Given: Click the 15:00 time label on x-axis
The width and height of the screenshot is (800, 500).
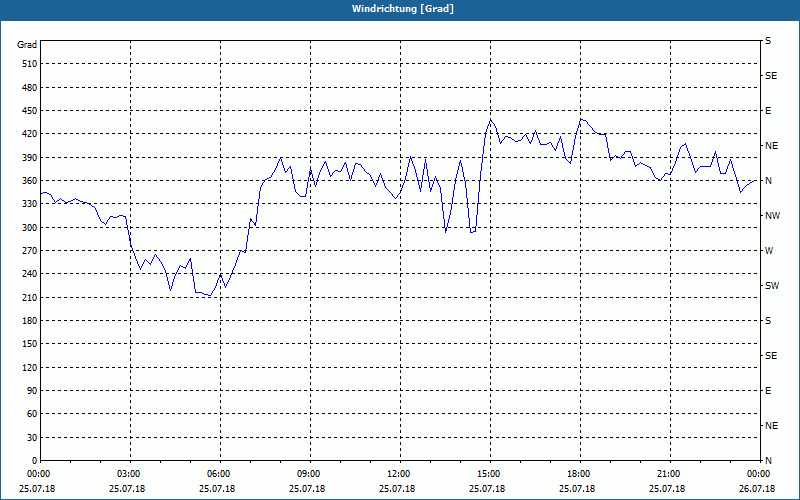Looking at the screenshot, I should [490, 474].
